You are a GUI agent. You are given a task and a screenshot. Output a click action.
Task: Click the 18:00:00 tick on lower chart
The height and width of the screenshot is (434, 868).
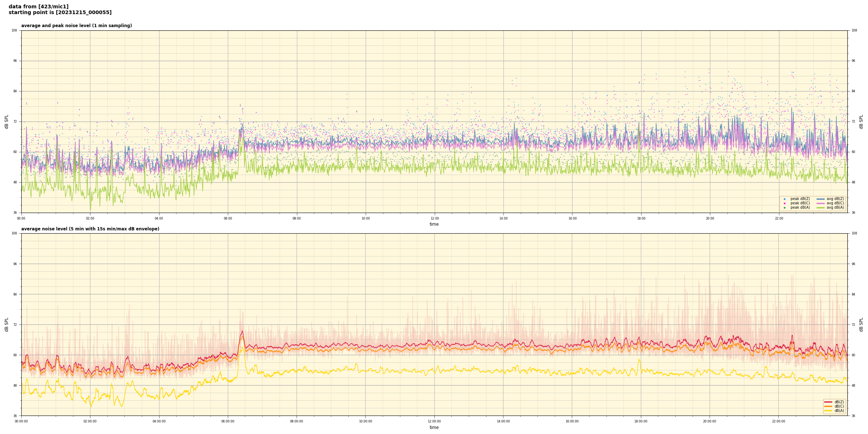[641, 421]
